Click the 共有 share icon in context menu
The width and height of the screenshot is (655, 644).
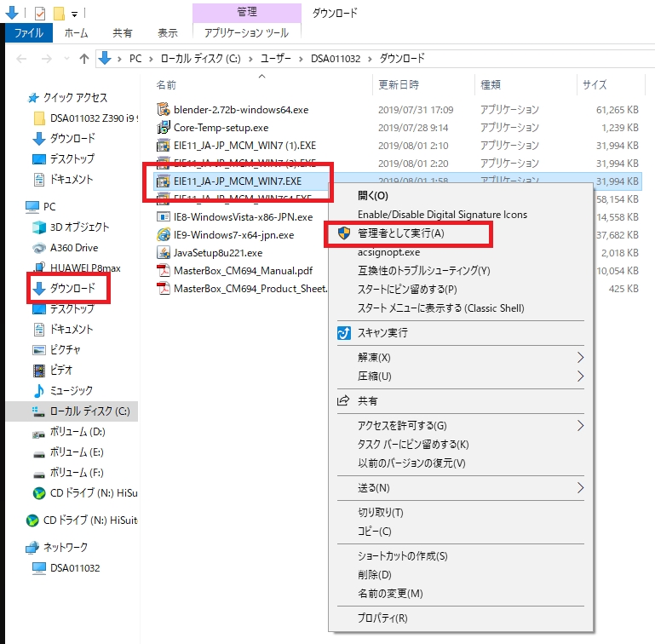click(x=343, y=400)
